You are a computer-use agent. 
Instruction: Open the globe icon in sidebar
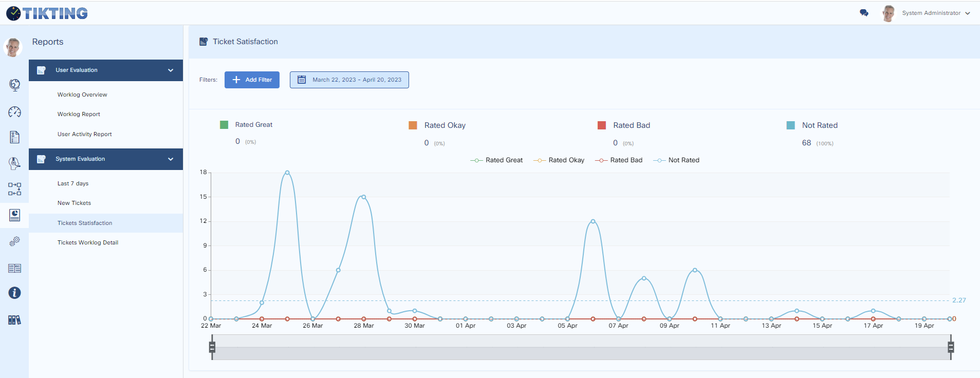coord(14,85)
